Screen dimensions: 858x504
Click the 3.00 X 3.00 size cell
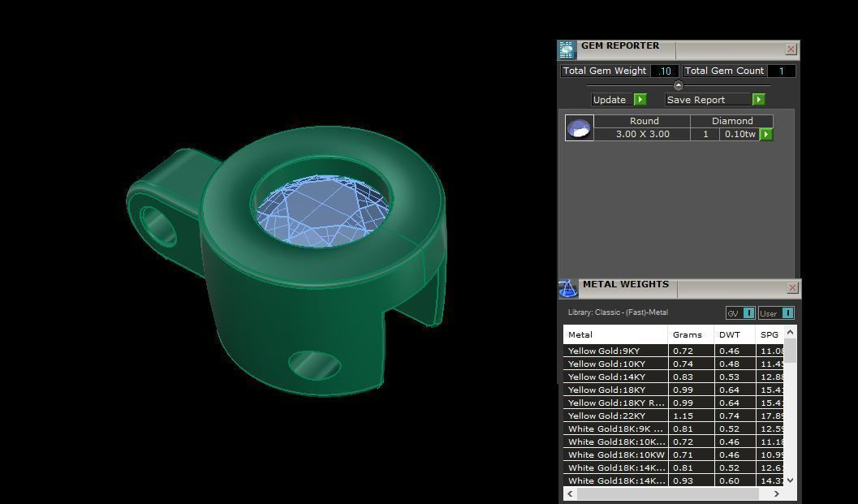642,134
